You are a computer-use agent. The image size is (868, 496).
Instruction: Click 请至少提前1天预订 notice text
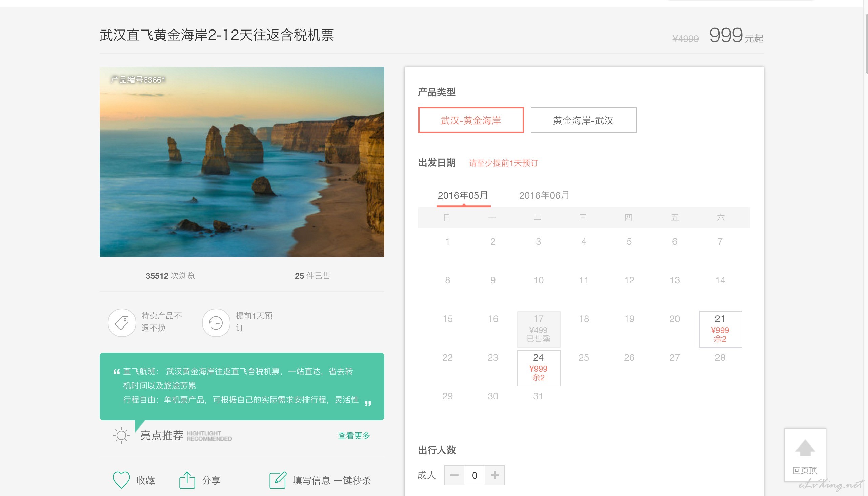[503, 163]
